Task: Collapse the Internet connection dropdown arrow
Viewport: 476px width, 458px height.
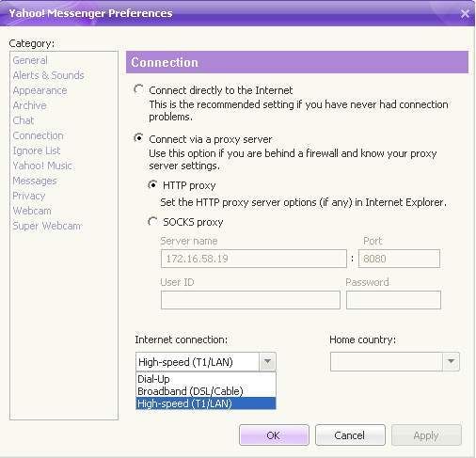Action: 267,361
